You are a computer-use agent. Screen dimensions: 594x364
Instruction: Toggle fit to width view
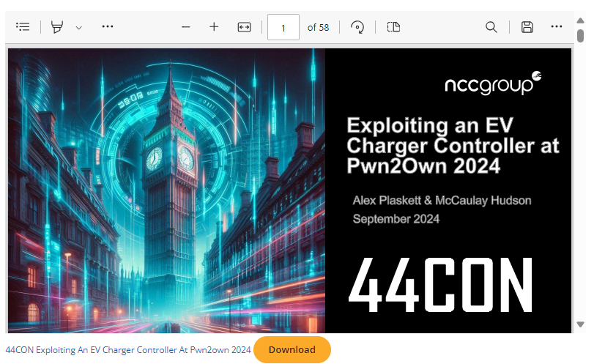click(x=244, y=27)
